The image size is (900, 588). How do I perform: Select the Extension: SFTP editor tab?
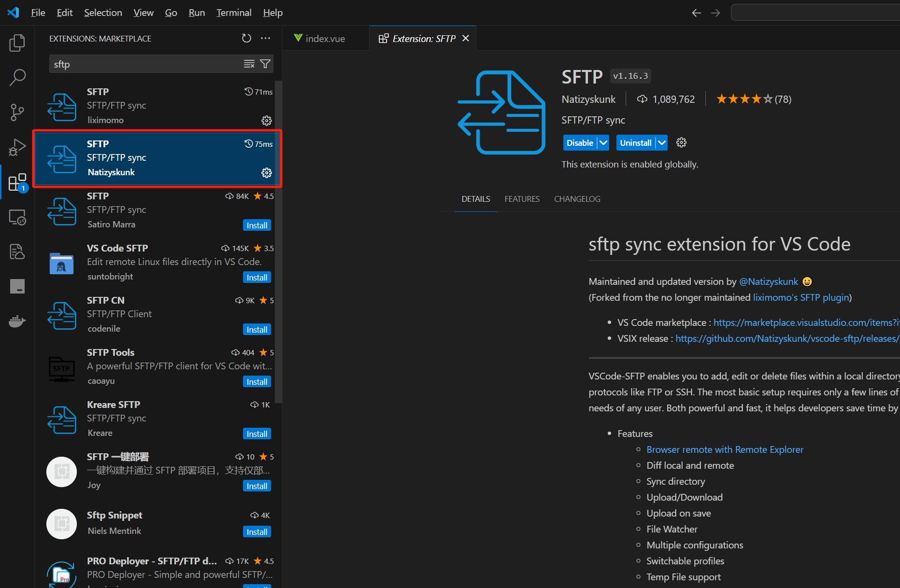pos(423,38)
